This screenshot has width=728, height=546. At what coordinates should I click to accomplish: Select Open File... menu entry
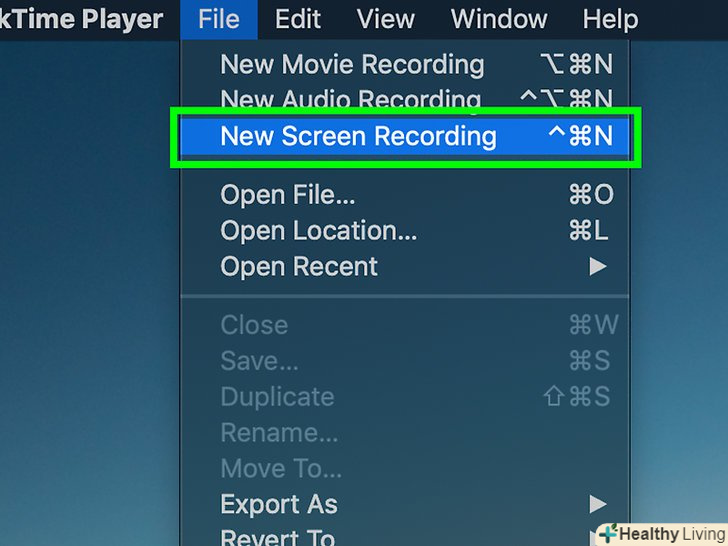pyautogui.click(x=288, y=196)
